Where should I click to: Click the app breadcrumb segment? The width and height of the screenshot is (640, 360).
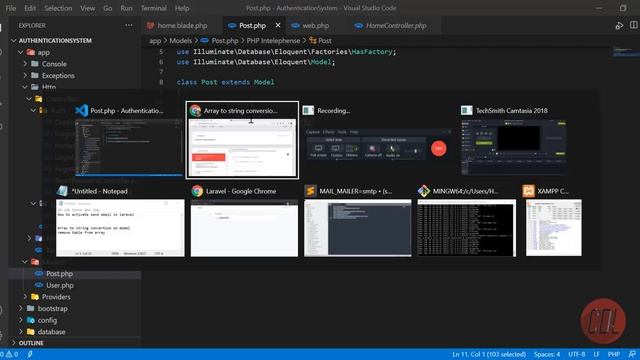(155, 40)
